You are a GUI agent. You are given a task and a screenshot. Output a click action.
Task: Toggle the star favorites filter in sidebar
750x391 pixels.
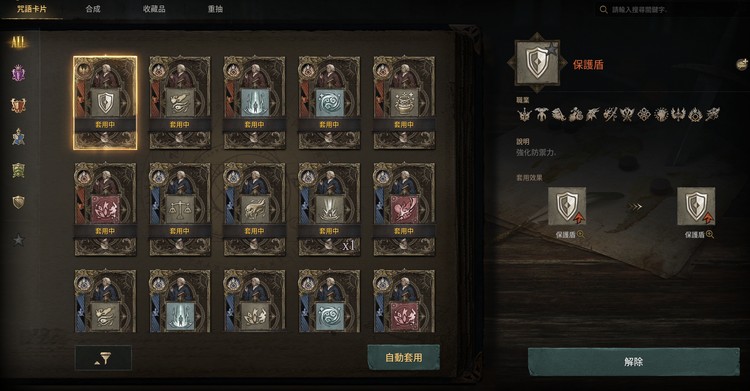pos(18,239)
